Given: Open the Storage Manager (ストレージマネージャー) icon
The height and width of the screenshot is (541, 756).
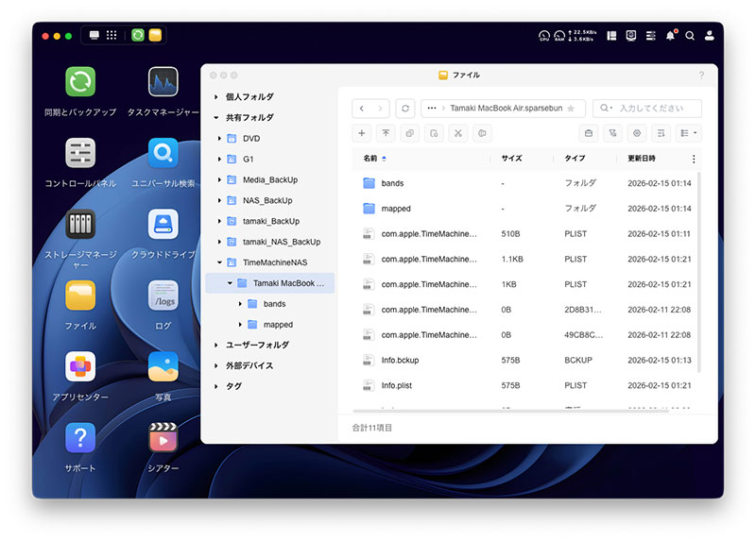Looking at the screenshot, I should click(80, 225).
